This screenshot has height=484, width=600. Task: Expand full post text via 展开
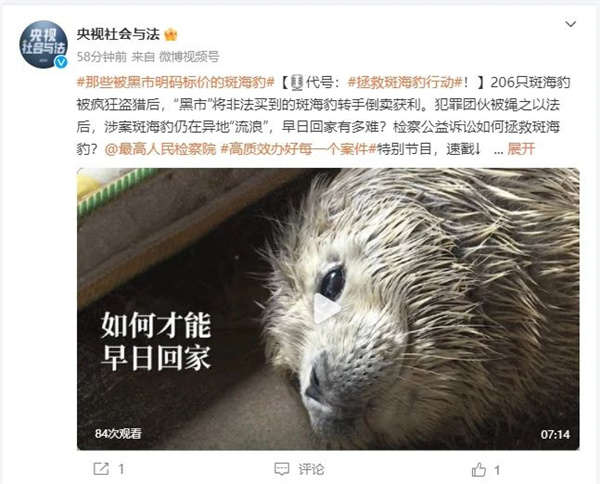[x=521, y=149]
